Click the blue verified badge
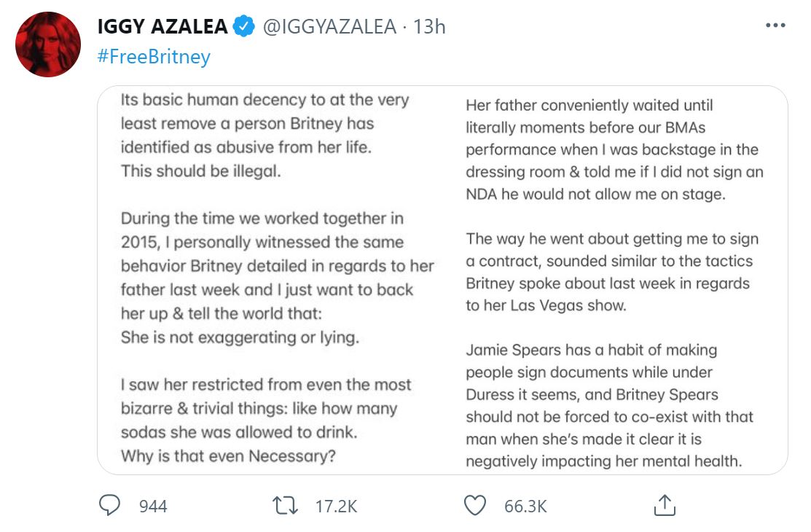This screenshot has height=532, width=811. pos(243,26)
